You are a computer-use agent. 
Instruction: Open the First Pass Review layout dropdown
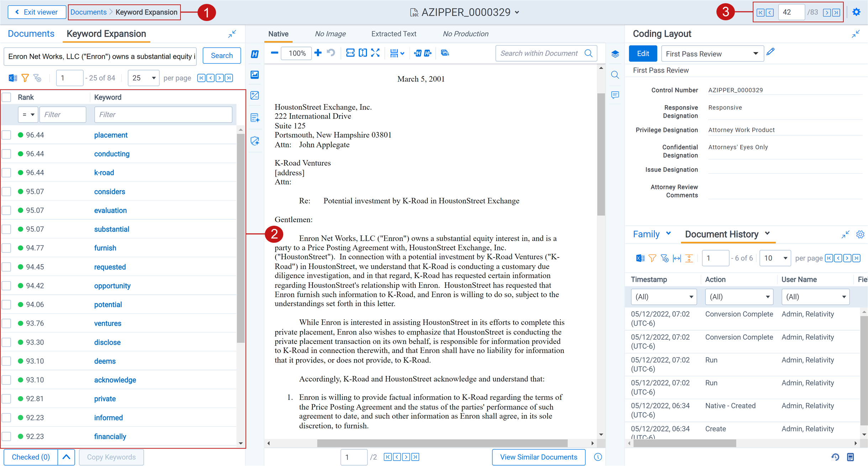tap(712, 54)
